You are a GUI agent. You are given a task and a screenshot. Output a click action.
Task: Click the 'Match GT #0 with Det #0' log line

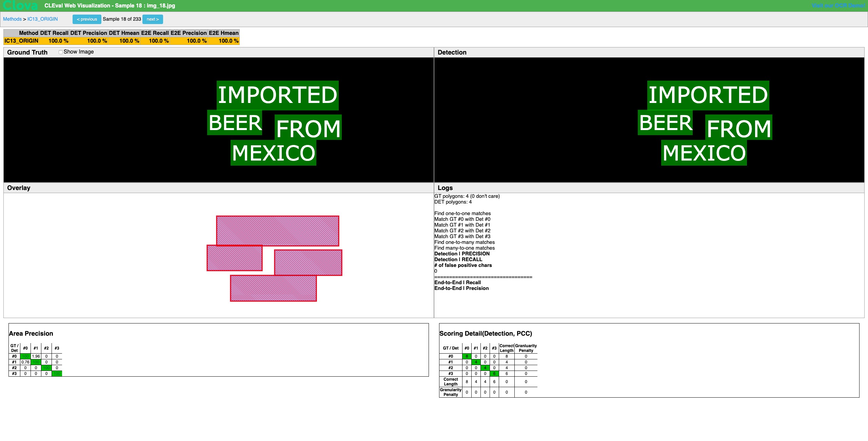pos(462,219)
